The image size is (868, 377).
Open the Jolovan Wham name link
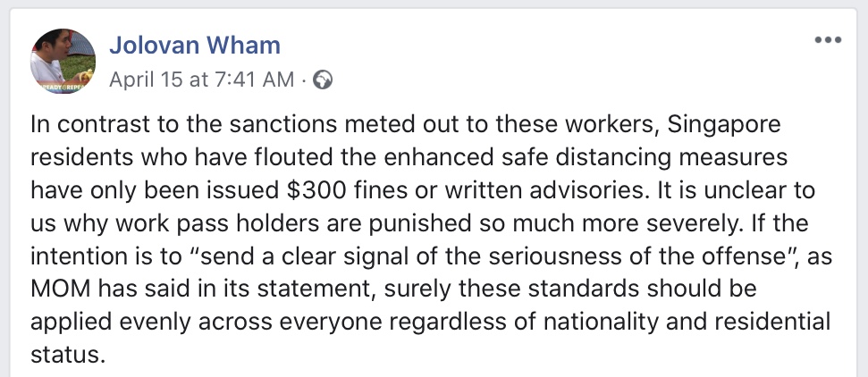pyautogui.click(x=194, y=45)
